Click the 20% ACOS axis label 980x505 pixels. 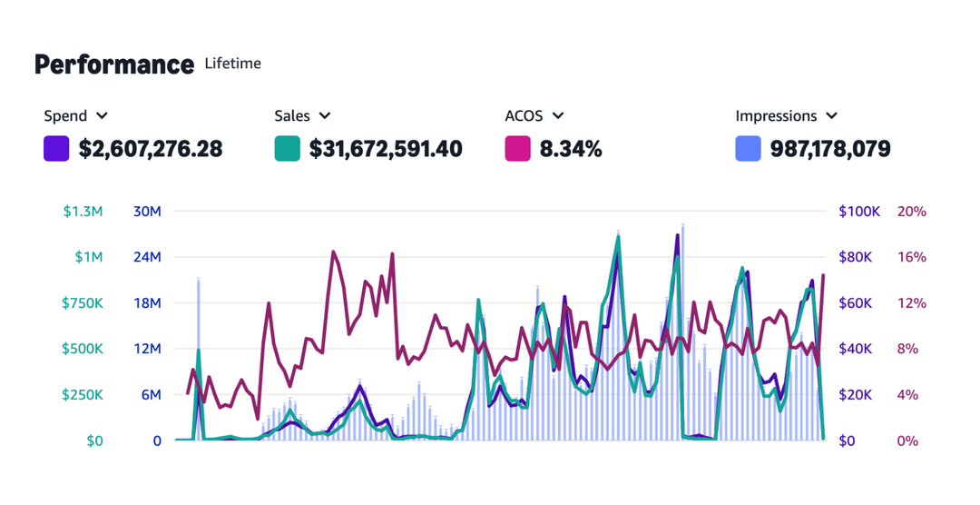point(911,212)
